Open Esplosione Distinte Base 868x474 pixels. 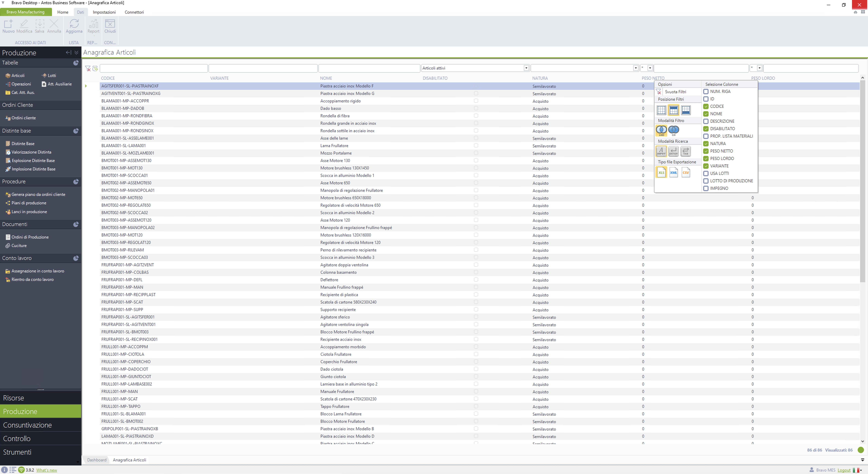(x=30, y=161)
